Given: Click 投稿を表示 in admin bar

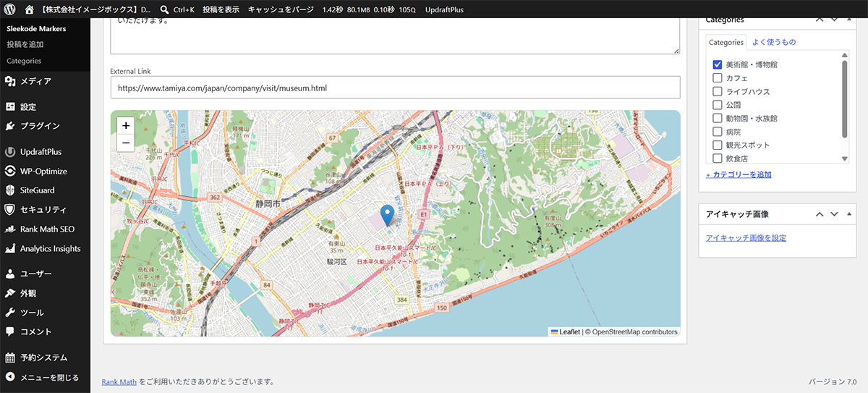Looking at the screenshot, I should click(220, 10).
